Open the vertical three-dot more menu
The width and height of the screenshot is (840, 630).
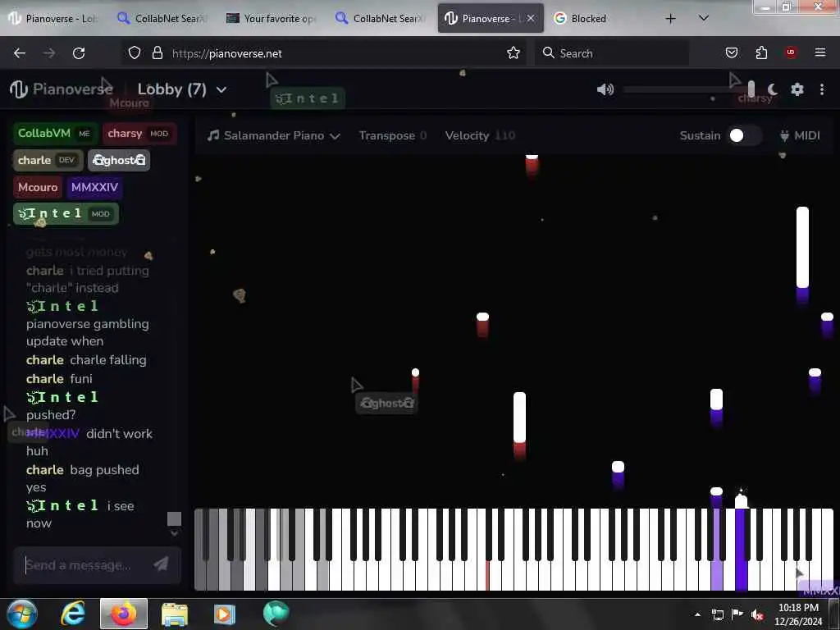point(822,89)
